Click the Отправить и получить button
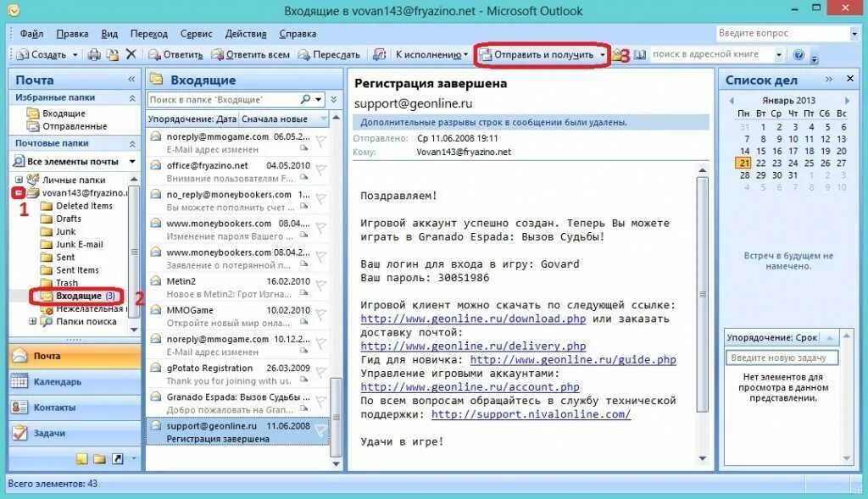Viewport: 868px width, 499px height. click(537, 55)
